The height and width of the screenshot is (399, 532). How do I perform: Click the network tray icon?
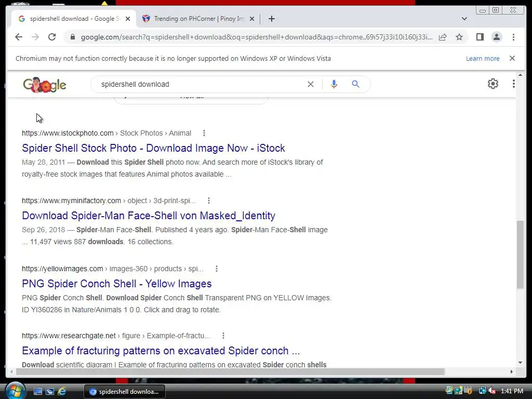[x=482, y=391]
